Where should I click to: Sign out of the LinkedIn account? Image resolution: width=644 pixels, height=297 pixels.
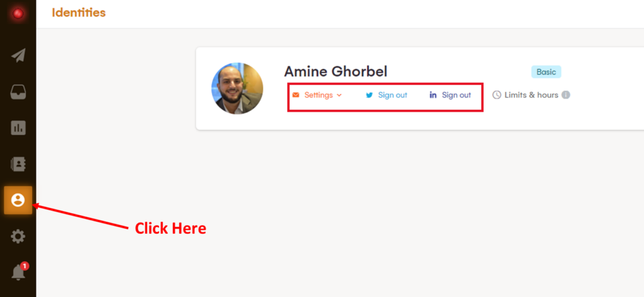456,95
